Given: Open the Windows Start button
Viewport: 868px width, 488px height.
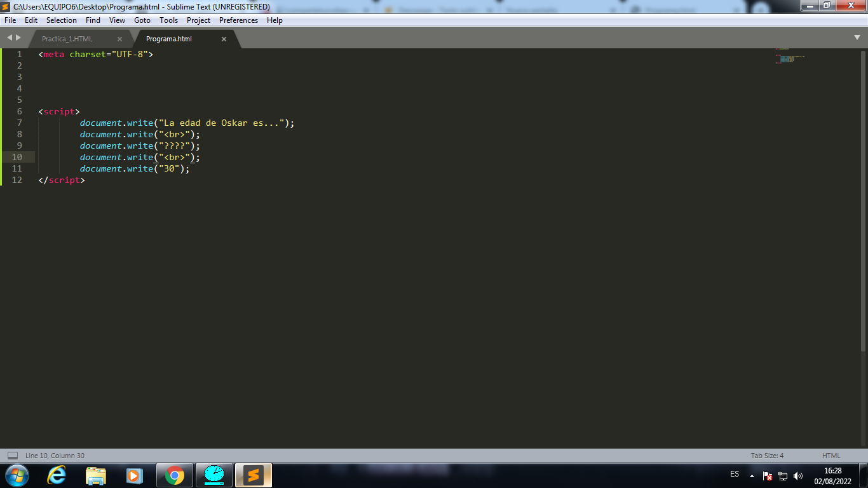Looking at the screenshot, I should (17, 475).
